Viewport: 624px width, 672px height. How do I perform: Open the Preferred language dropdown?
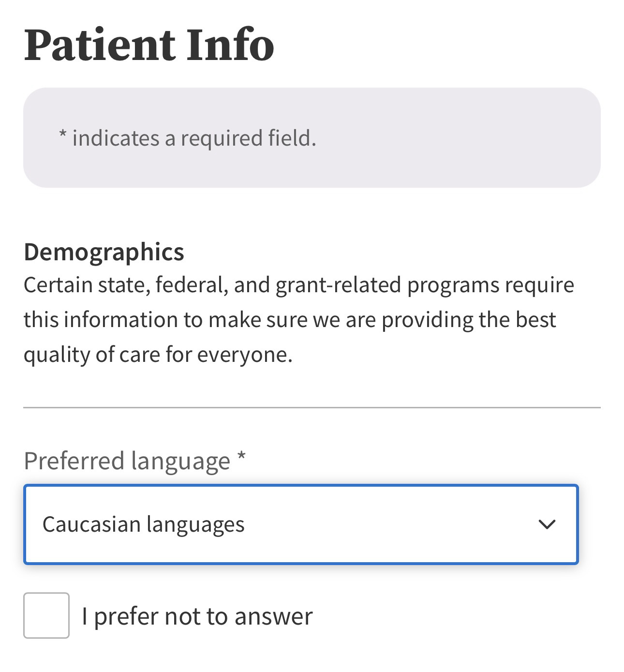[300, 524]
